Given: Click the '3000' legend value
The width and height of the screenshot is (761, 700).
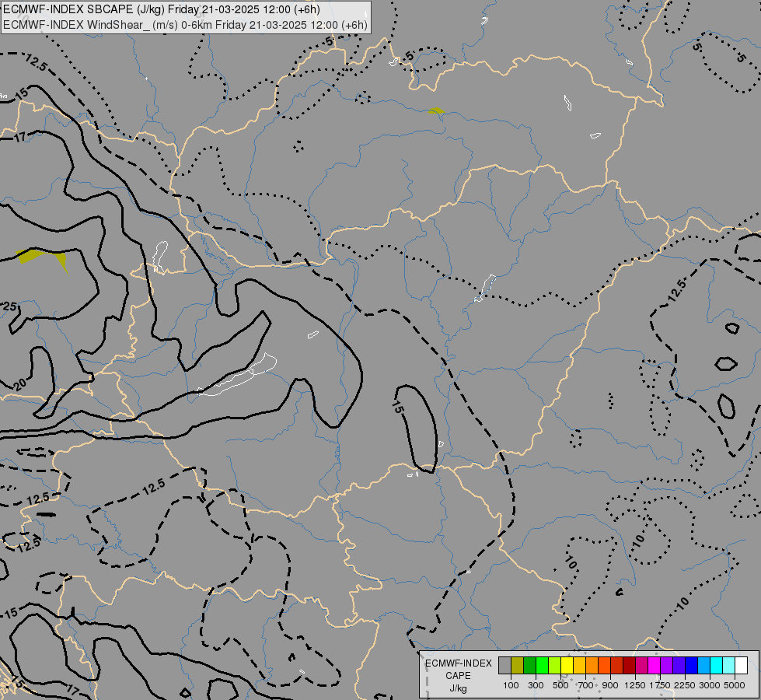Looking at the screenshot, I should coord(710,685).
